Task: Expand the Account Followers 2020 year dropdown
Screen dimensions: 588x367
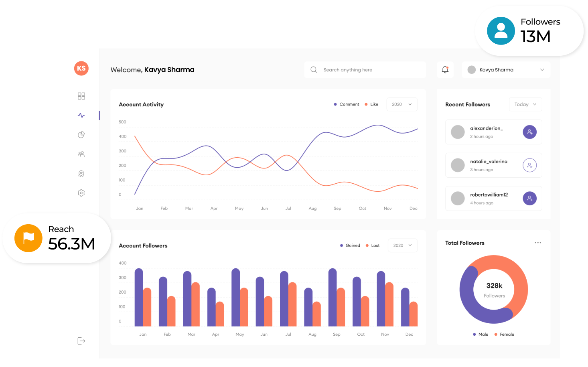Action: click(x=403, y=245)
